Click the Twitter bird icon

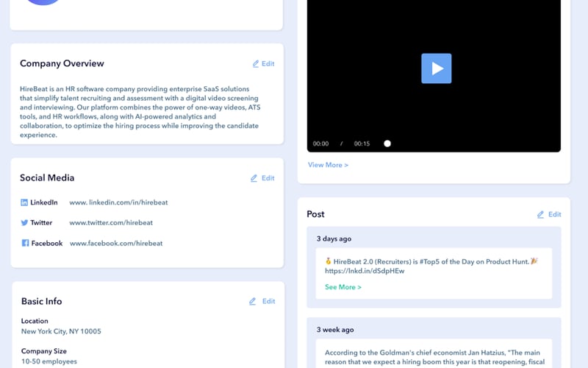[x=24, y=223]
